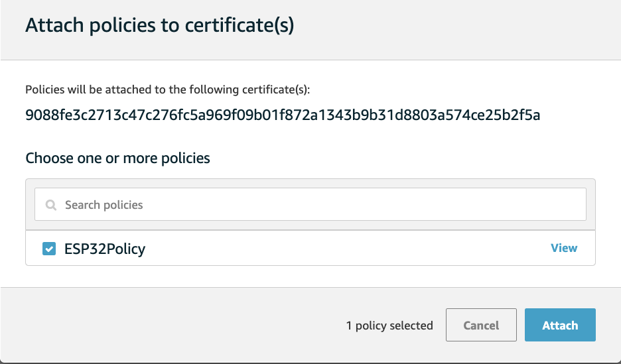The width and height of the screenshot is (621, 364).
Task: Click the 1 policy selected counter text
Action: click(x=389, y=326)
